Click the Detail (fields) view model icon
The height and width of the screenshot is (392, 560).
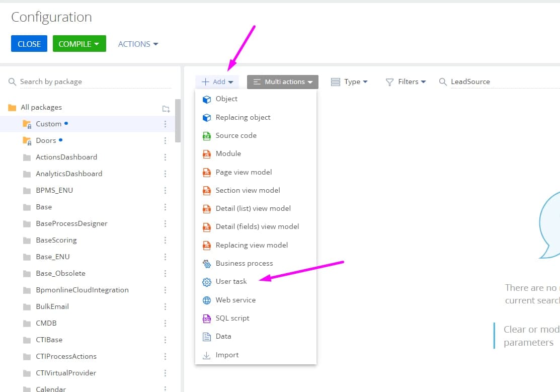coord(206,227)
